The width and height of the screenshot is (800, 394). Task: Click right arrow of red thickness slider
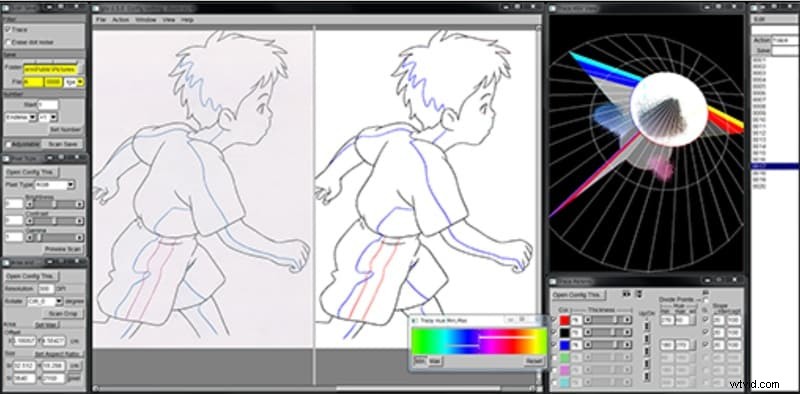pyautogui.click(x=627, y=320)
